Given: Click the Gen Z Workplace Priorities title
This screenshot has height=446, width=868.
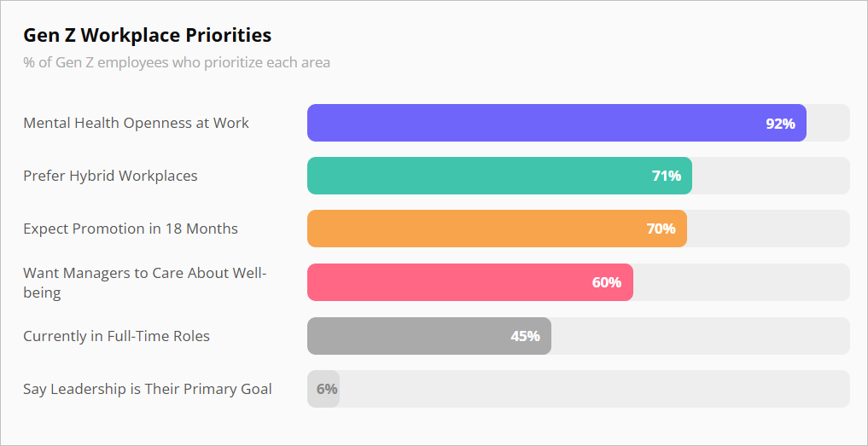Looking at the screenshot, I should tap(147, 35).
